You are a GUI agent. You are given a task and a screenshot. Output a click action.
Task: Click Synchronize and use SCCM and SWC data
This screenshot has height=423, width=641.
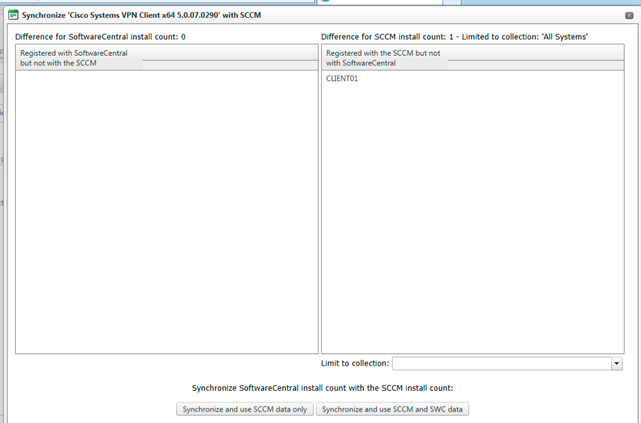click(x=392, y=409)
